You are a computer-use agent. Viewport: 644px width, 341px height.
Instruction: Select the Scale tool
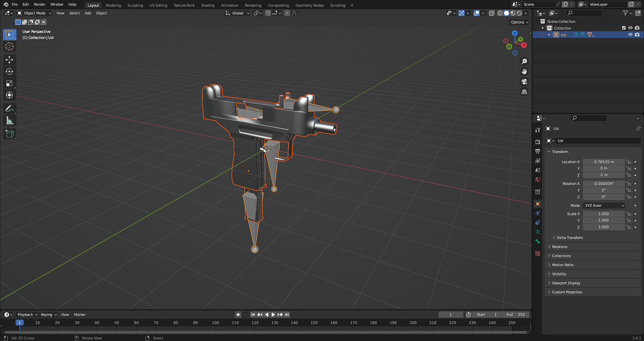9,83
